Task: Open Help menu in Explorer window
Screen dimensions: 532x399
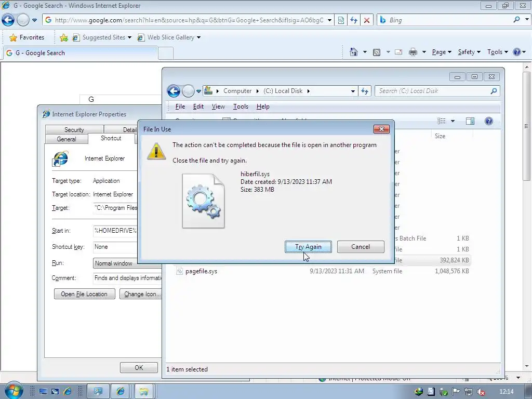Action: pyautogui.click(x=262, y=107)
